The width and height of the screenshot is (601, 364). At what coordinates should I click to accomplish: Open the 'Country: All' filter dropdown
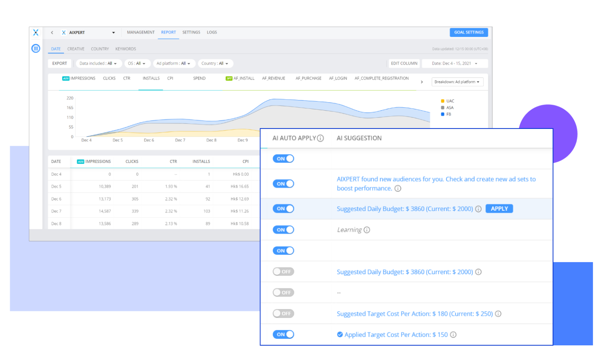point(215,64)
